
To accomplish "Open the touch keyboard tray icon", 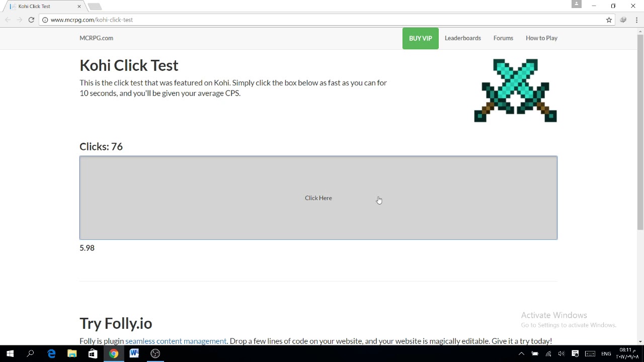I will point(590,354).
